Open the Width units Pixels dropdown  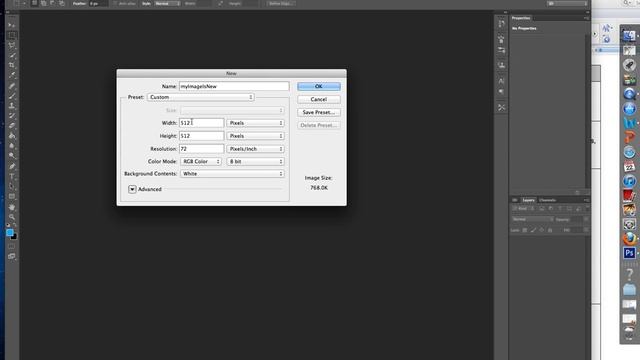(256, 123)
